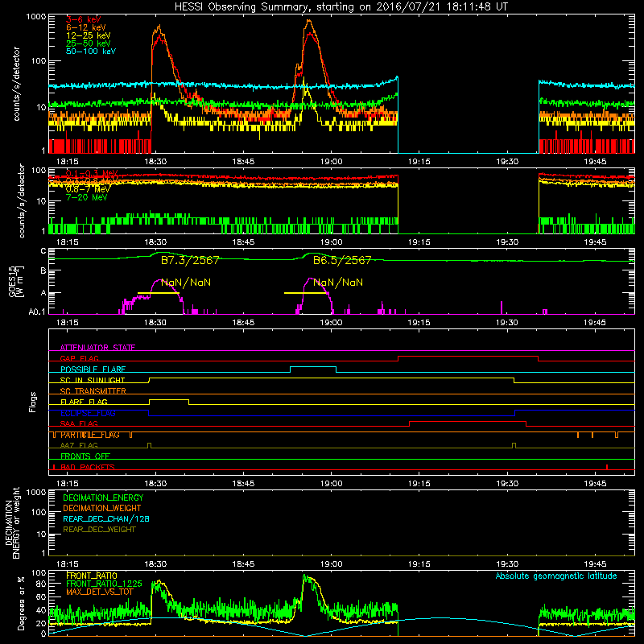The width and height of the screenshot is (644, 644).
Task: Click the FLARE_FLAG label
Action: click(84, 402)
